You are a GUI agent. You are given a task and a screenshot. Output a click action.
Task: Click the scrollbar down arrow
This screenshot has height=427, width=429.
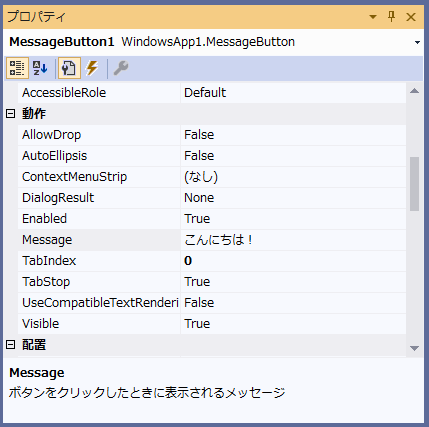(414, 348)
